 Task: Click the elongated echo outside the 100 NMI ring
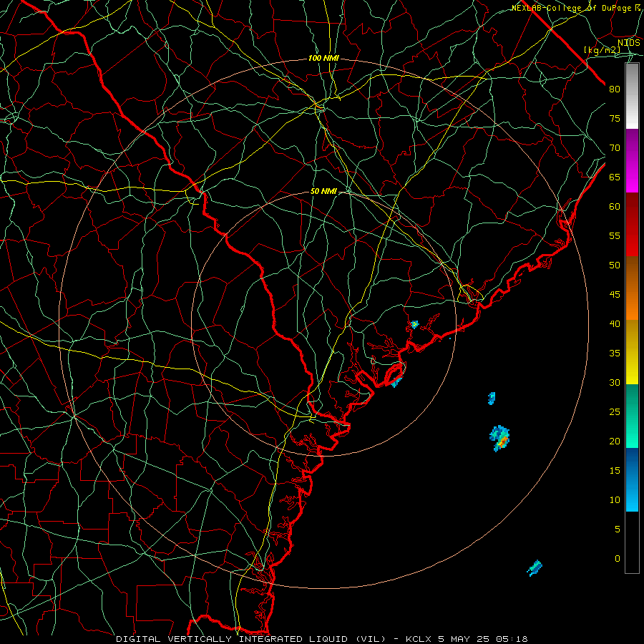coord(535,568)
